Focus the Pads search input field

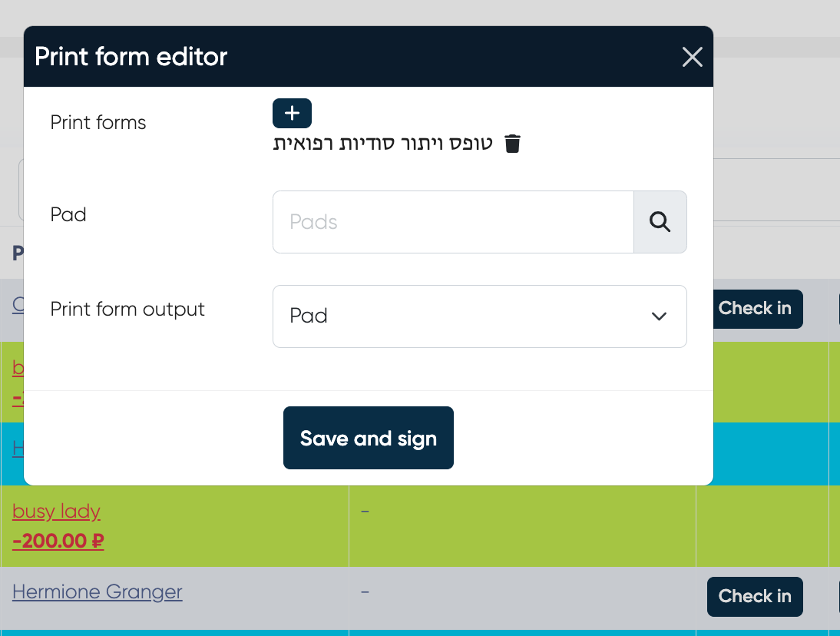coord(453,222)
